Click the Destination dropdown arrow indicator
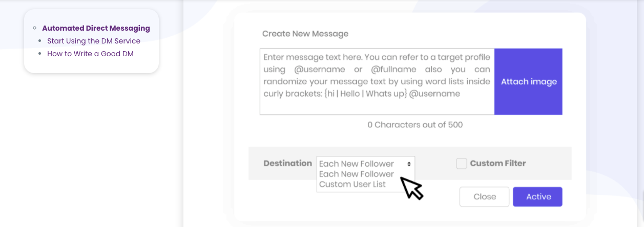Image resolution: width=644 pixels, height=227 pixels. 409,164
